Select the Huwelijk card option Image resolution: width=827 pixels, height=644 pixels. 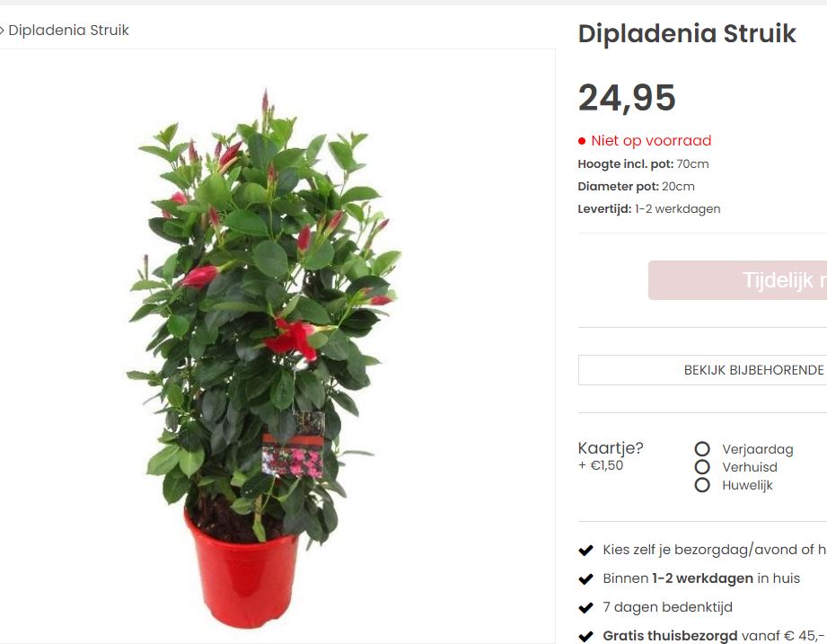click(x=702, y=485)
